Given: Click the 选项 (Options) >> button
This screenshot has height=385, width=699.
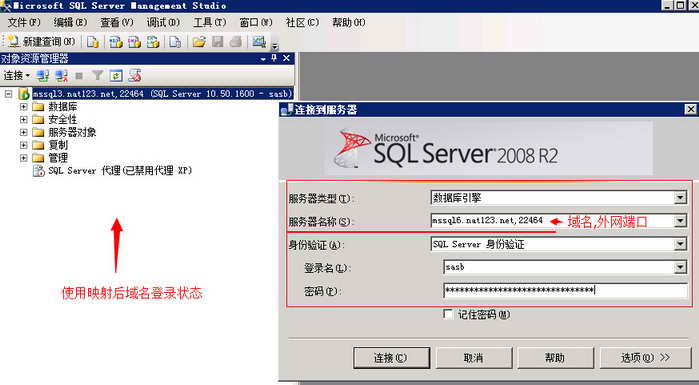Looking at the screenshot, I should click(x=646, y=358).
